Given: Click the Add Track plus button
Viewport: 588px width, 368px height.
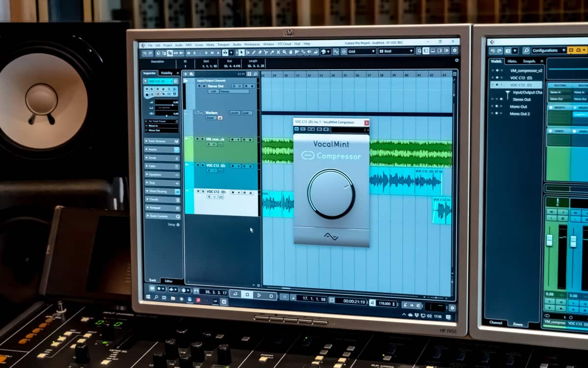Looking at the screenshot, I should (186, 74).
